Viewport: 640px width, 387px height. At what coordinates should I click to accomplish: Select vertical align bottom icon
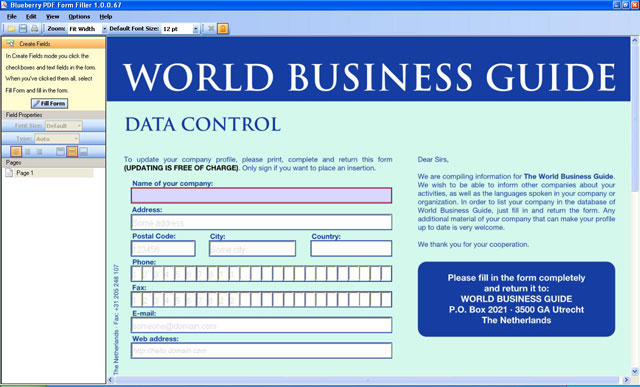click(x=84, y=152)
